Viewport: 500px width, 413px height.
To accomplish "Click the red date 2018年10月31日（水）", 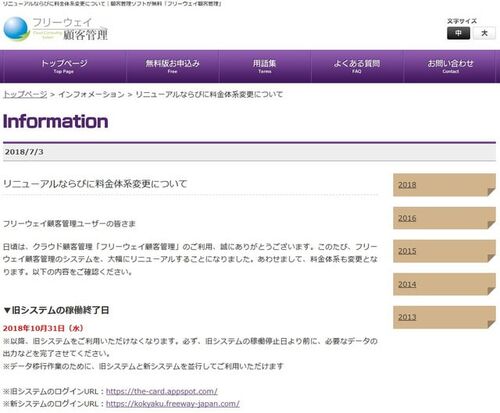I will [x=43, y=328].
